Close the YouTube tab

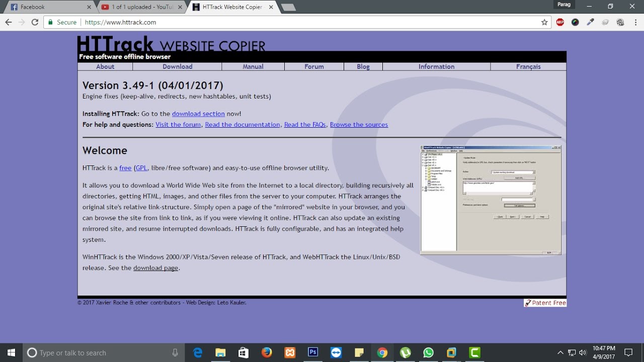click(180, 7)
